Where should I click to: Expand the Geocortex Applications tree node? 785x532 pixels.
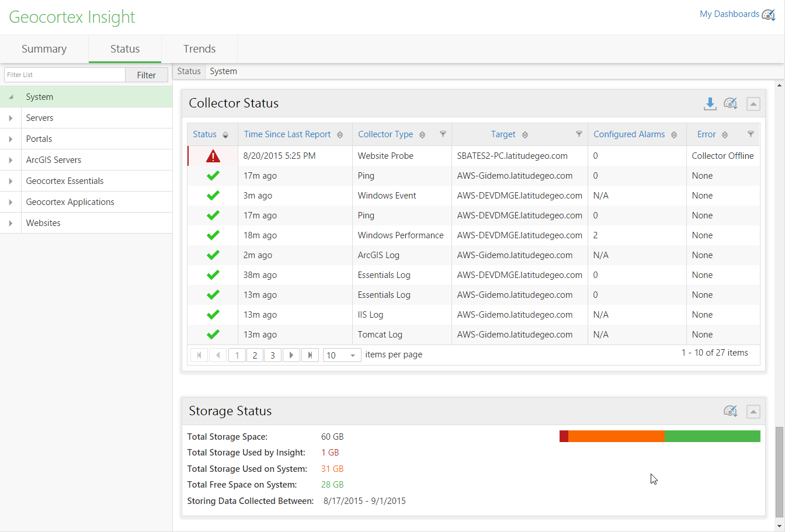pos(11,202)
